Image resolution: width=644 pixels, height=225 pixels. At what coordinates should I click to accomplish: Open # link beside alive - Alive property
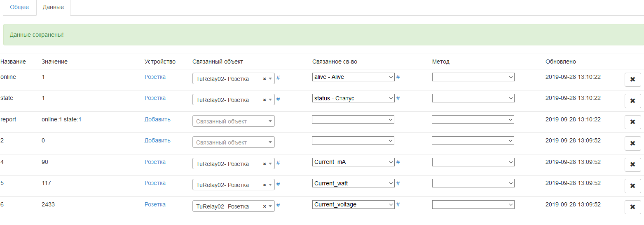(398, 77)
